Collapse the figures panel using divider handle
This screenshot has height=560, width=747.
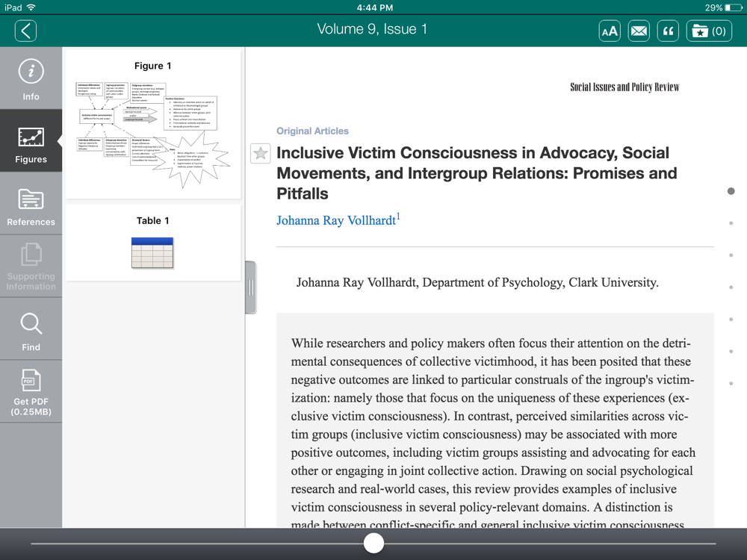pyautogui.click(x=250, y=287)
